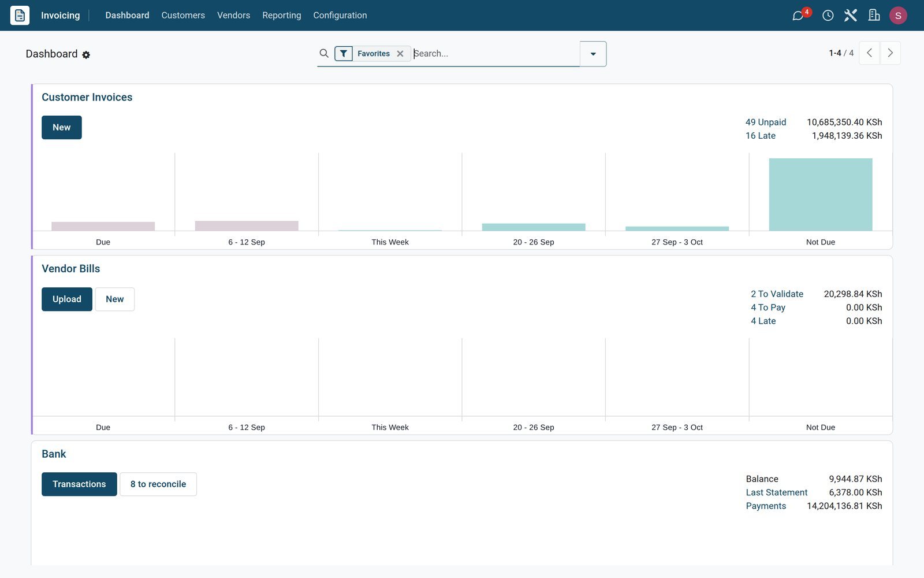Click the 20 - 26 Sep invoices bar

(x=534, y=227)
